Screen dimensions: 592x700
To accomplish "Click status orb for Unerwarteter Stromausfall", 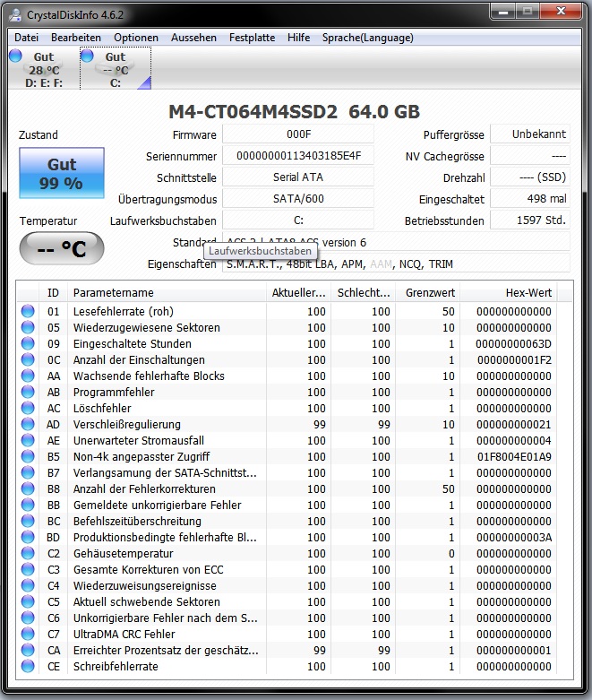I will [x=28, y=440].
